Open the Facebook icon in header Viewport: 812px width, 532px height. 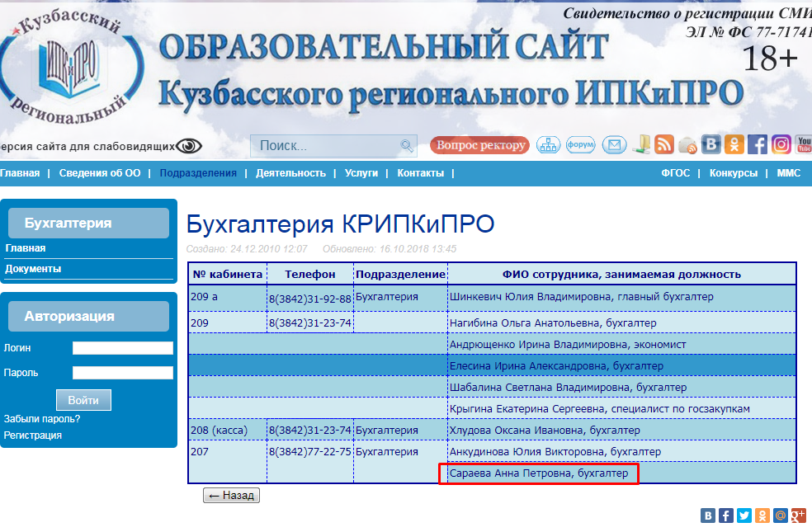tap(758, 145)
